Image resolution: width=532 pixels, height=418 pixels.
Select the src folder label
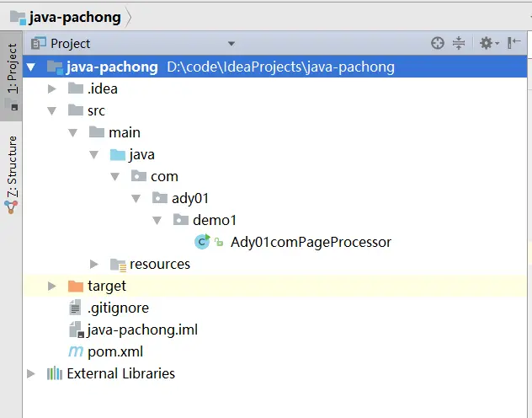click(96, 111)
